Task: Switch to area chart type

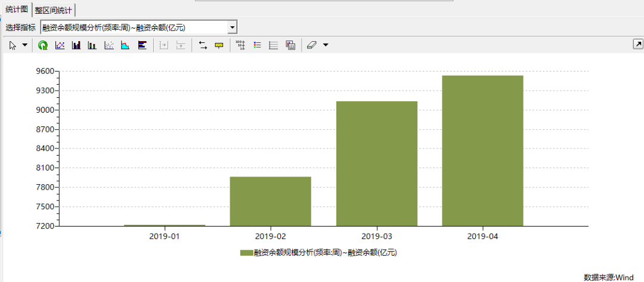Action: click(125, 45)
